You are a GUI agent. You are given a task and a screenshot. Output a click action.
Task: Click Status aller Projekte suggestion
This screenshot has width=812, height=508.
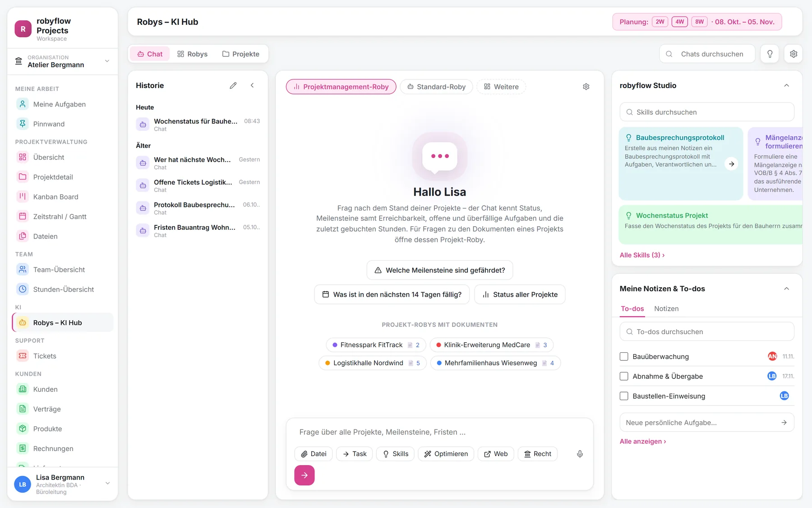pyautogui.click(x=520, y=294)
